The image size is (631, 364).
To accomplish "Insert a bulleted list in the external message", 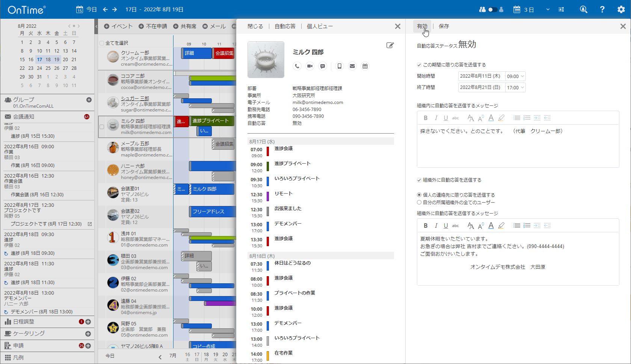I will (x=517, y=225).
